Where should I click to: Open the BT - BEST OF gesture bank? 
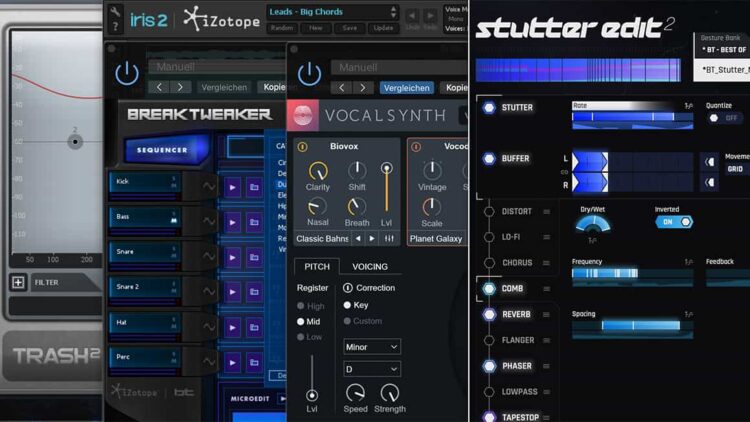pyautogui.click(x=723, y=50)
